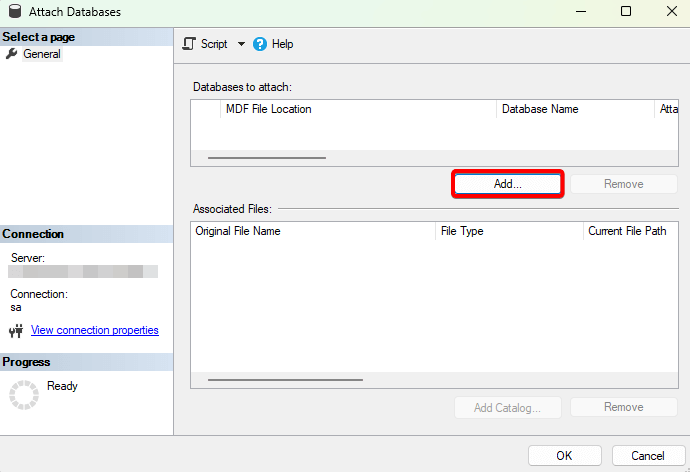The height and width of the screenshot is (472, 690).
Task: Click the connection plug icon
Action: (16, 330)
